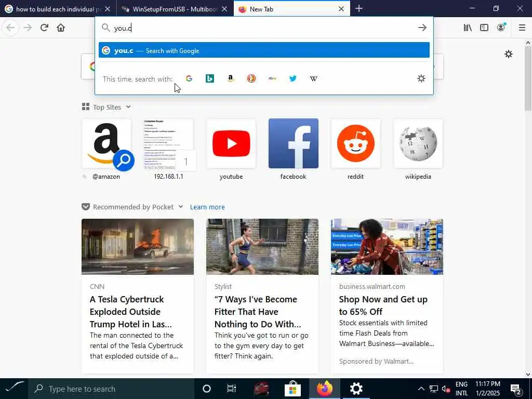Viewport: 532px width, 399px height.
Task: Open the Firefox account icon
Action: (x=501, y=28)
